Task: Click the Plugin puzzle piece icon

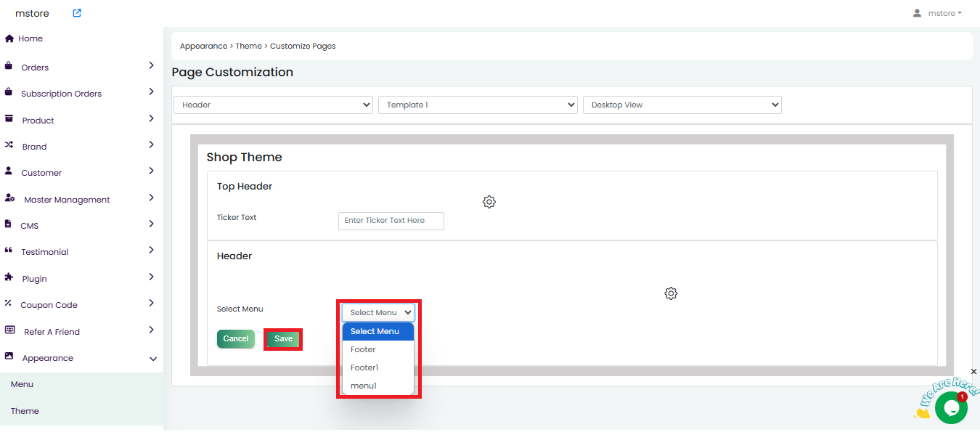Action: [9, 277]
